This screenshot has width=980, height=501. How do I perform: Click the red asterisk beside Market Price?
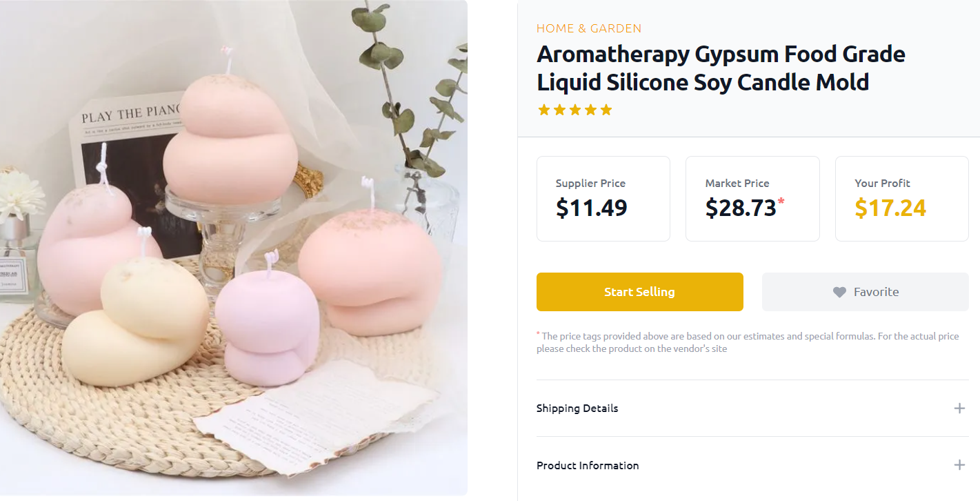click(x=780, y=199)
